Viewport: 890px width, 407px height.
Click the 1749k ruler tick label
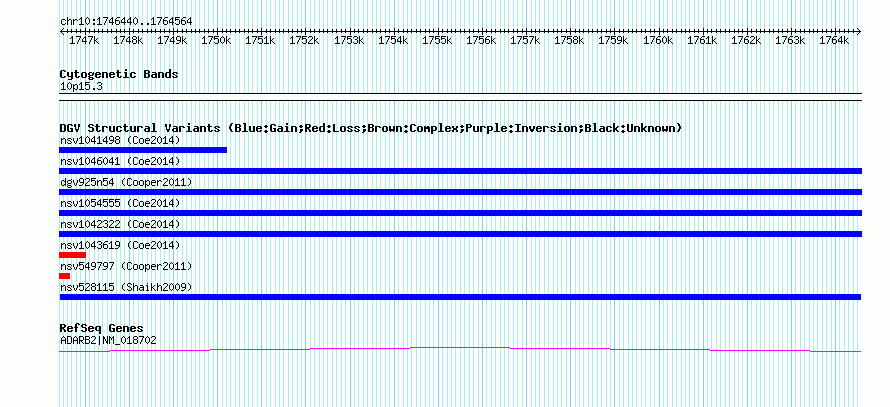173,40
